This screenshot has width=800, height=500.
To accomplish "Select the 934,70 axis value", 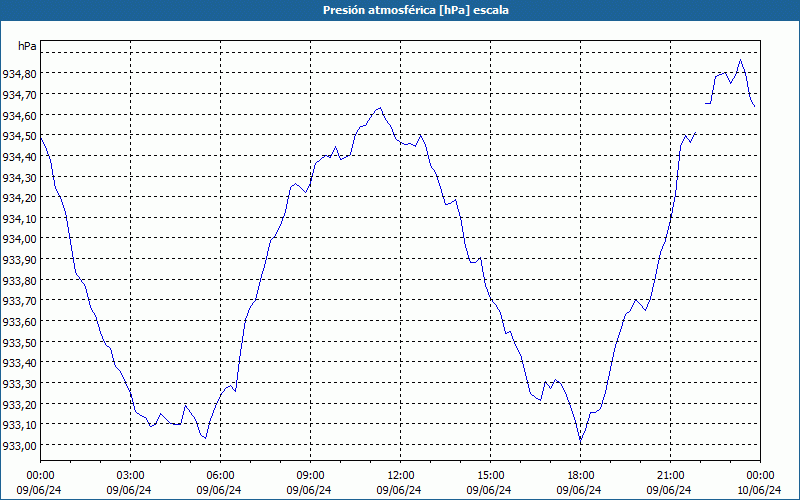I will coord(19,94).
